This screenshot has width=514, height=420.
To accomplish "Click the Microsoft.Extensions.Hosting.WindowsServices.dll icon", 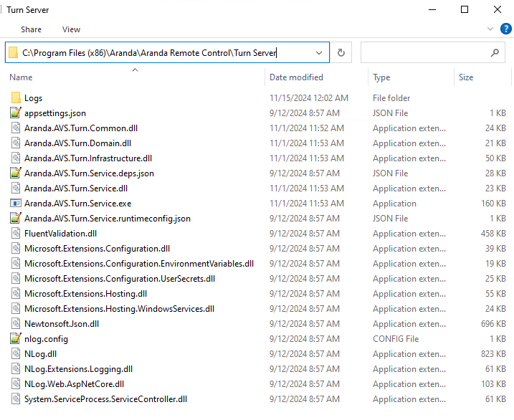I will point(15,309).
